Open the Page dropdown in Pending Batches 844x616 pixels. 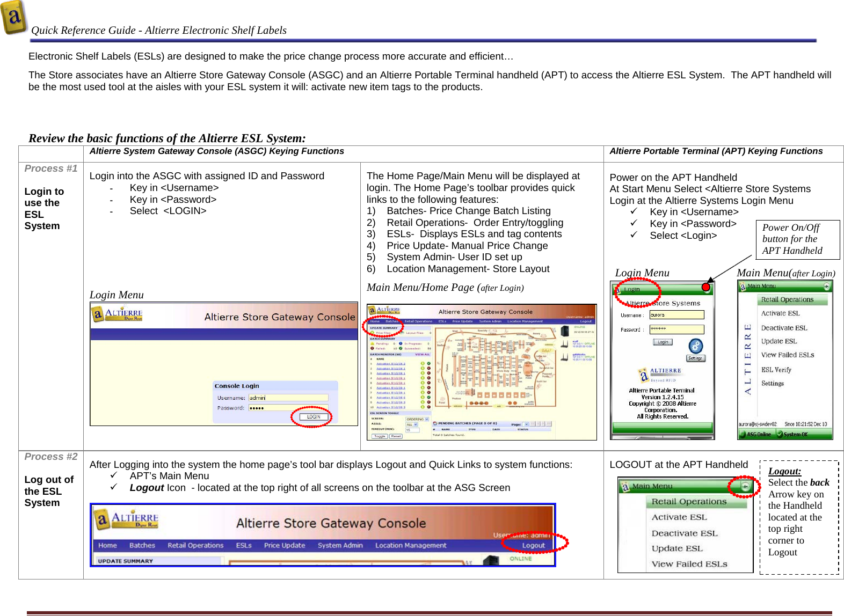point(525,424)
